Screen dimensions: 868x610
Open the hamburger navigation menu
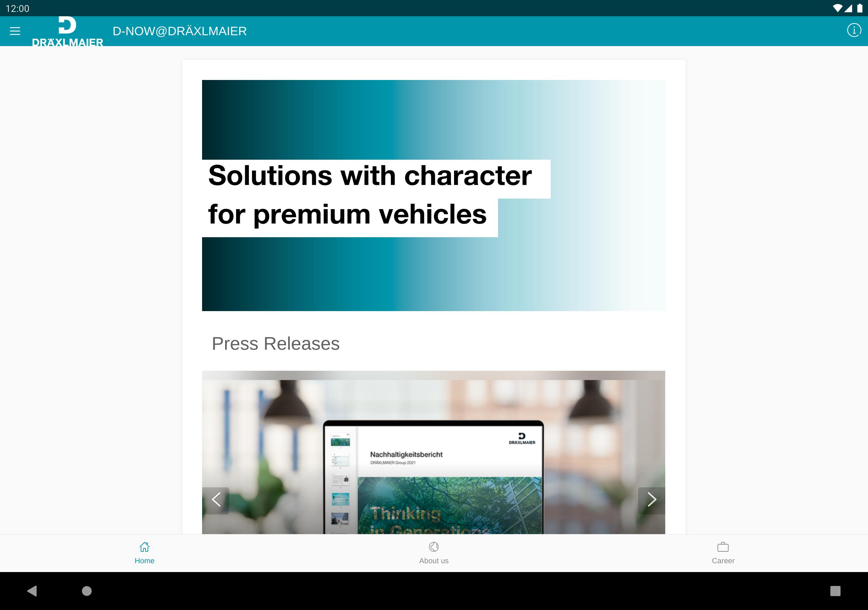15,31
